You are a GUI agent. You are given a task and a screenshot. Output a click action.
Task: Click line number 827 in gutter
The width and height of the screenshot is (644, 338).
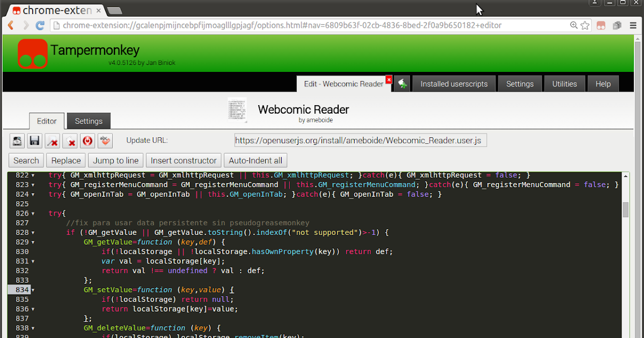click(x=22, y=223)
